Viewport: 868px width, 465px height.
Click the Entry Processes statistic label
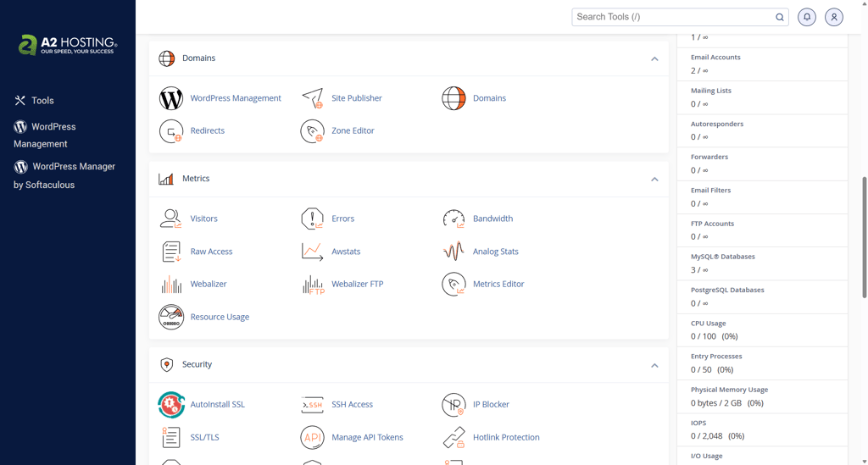click(x=716, y=357)
